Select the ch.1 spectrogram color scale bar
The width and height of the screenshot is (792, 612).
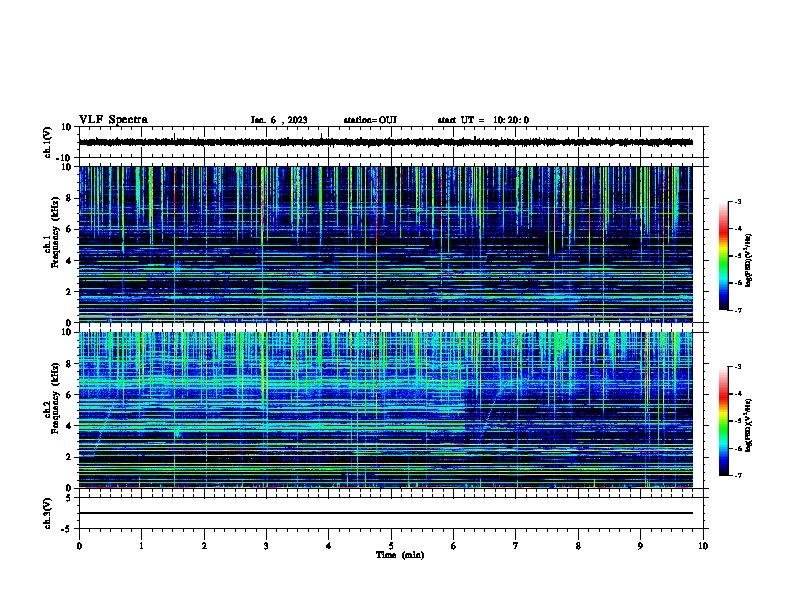pos(723,256)
